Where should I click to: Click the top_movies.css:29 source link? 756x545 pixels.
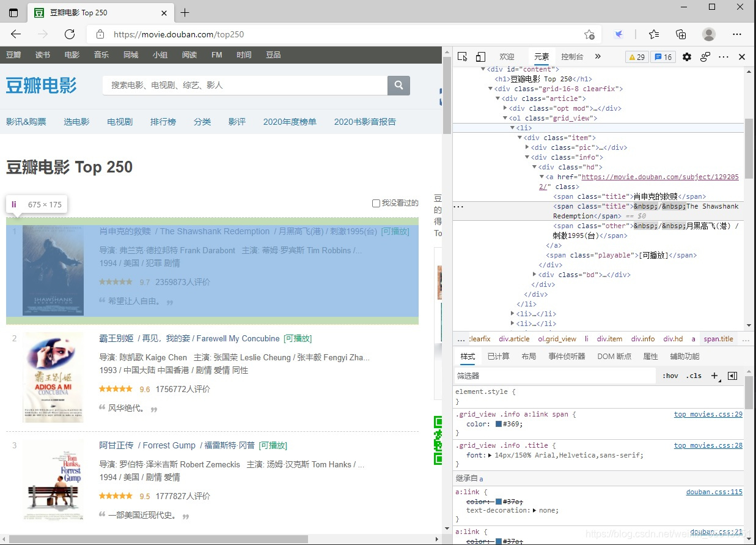tap(708, 414)
